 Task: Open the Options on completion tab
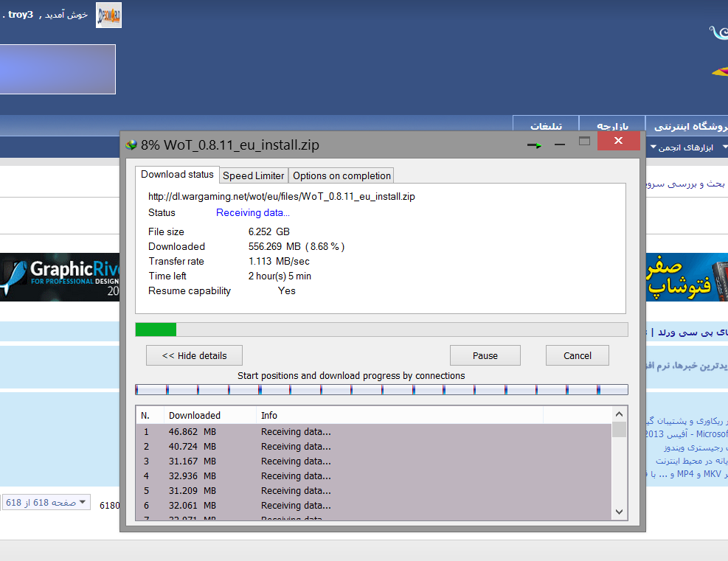[x=342, y=175]
